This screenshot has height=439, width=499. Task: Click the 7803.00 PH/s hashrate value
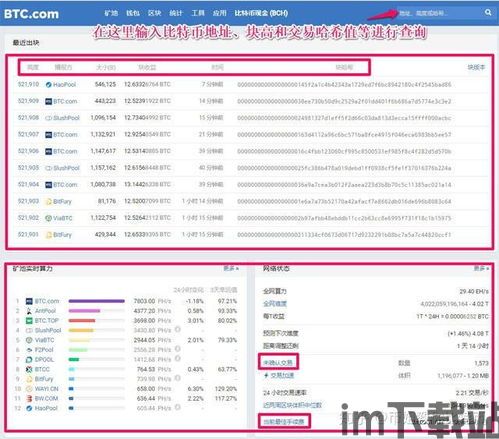(152, 301)
